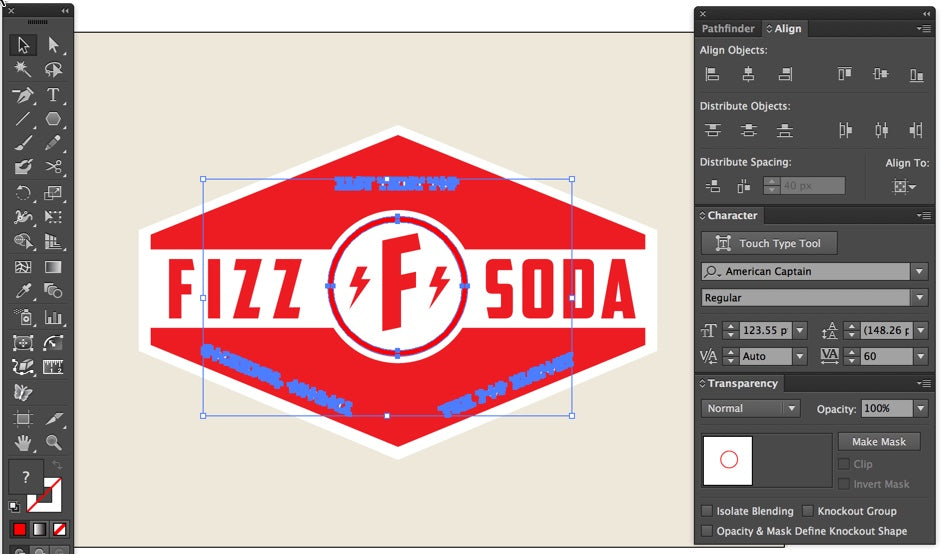This screenshot has width=941, height=554.
Task: Select the Pen tool
Action: (22, 95)
